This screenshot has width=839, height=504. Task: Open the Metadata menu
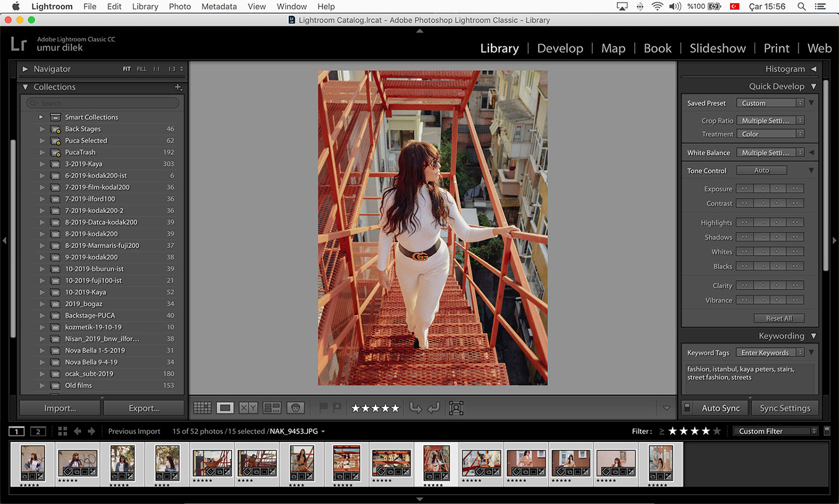click(x=219, y=6)
